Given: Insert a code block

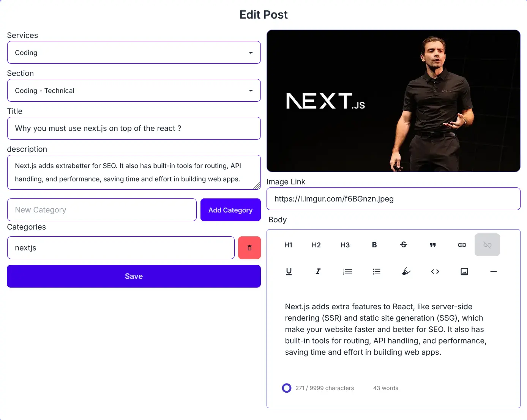Looking at the screenshot, I should tap(435, 271).
